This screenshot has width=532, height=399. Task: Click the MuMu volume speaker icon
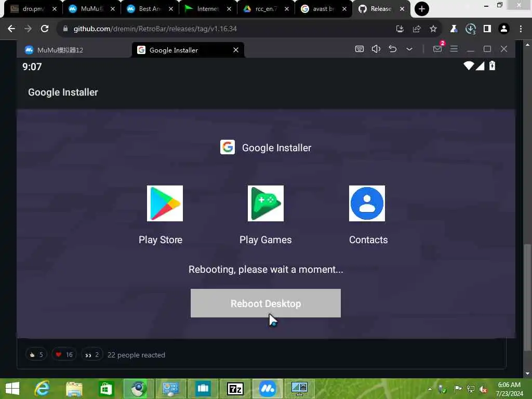[x=376, y=49]
